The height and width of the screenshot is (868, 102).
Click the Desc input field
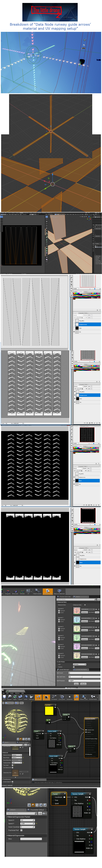[x=31, y=839]
